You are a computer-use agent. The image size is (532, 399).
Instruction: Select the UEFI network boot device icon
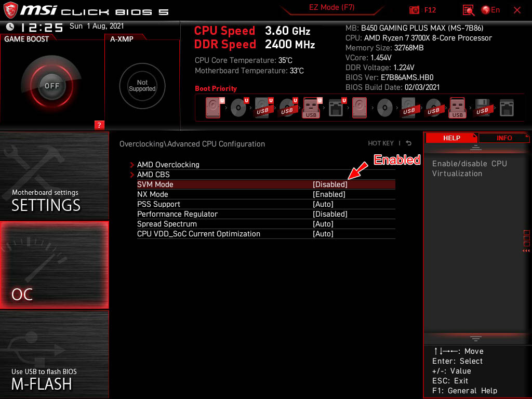tap(337, 108)
